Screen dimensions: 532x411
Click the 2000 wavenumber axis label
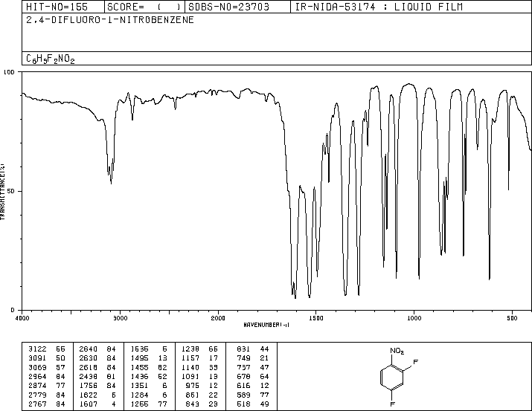click(x=218, y=318)
